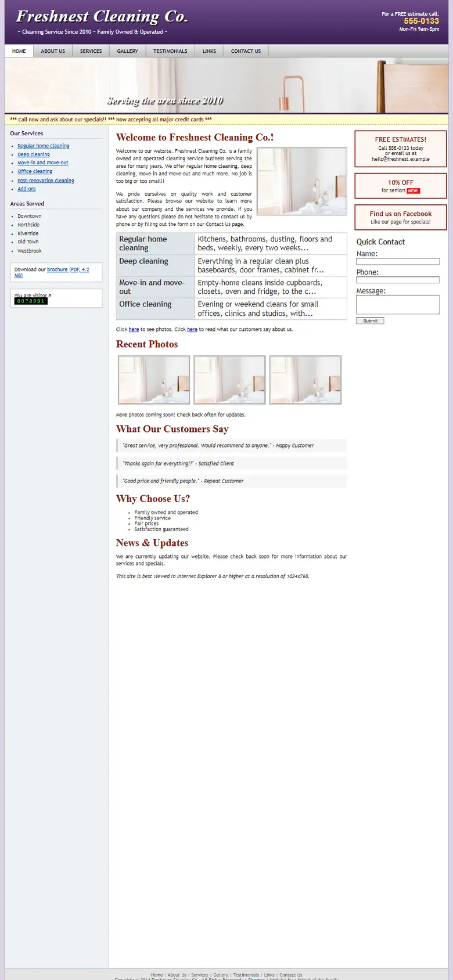Viewport: 453px width, 980px height.
Task: Open About Us link in the footer
Action: 177,975
